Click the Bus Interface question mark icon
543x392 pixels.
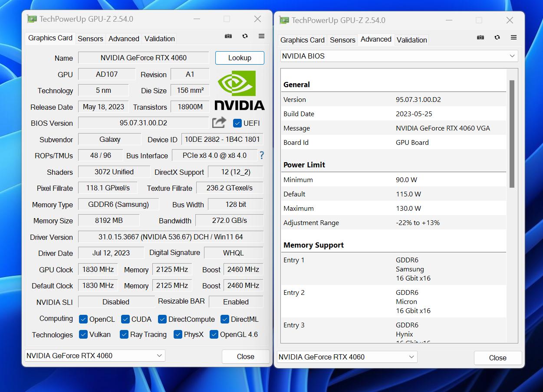tap(261, 155)
